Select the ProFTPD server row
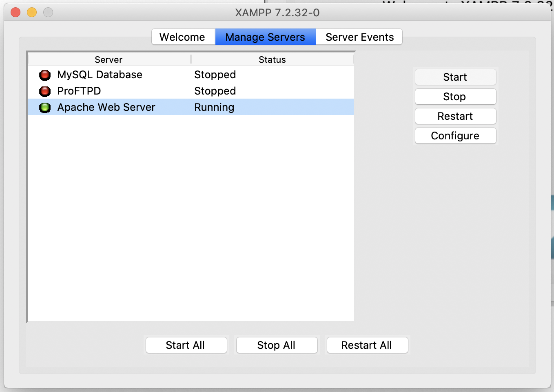The width and height of the screenshot is (554, 392). click(x=191, y=91)
